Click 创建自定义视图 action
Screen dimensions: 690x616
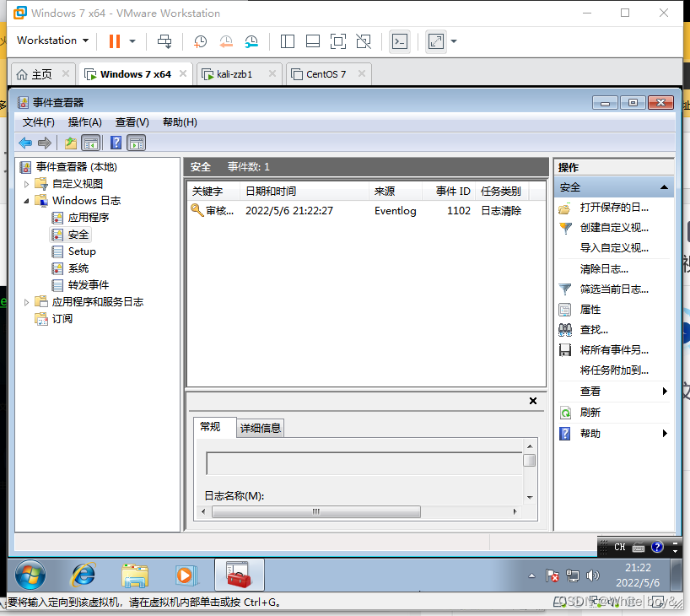tap(614, 228)
